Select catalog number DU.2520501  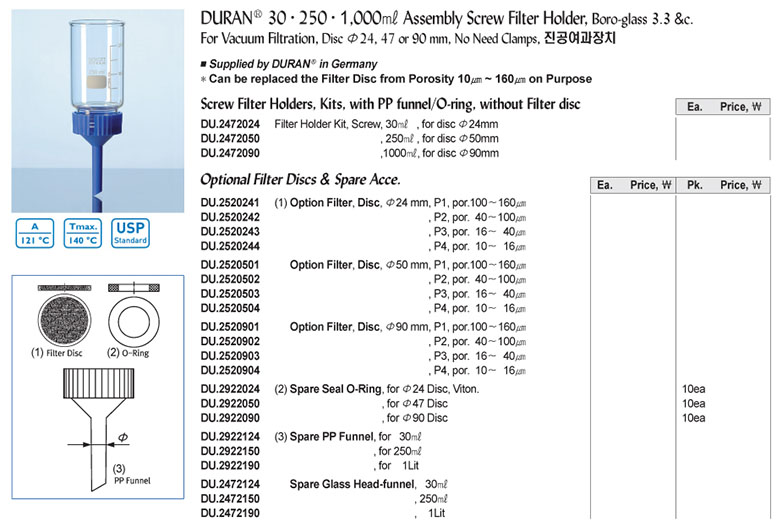coord(230,265)
